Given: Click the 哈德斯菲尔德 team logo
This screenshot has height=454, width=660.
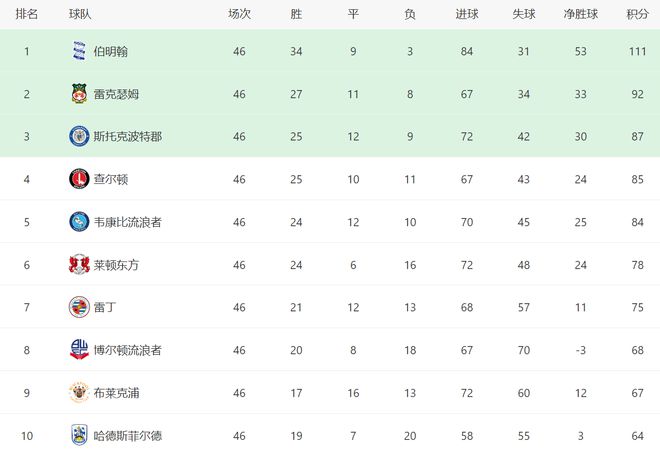Looking at the screenshot, I should coord(79,435).
